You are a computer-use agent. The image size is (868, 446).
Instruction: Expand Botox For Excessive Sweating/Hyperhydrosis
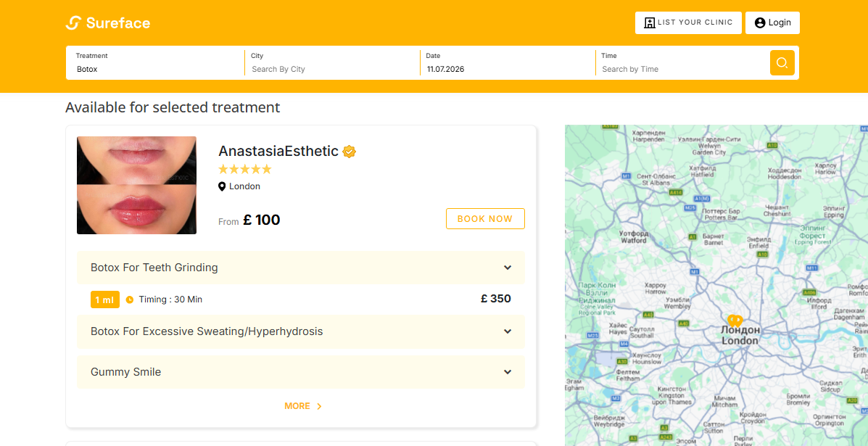301,331
